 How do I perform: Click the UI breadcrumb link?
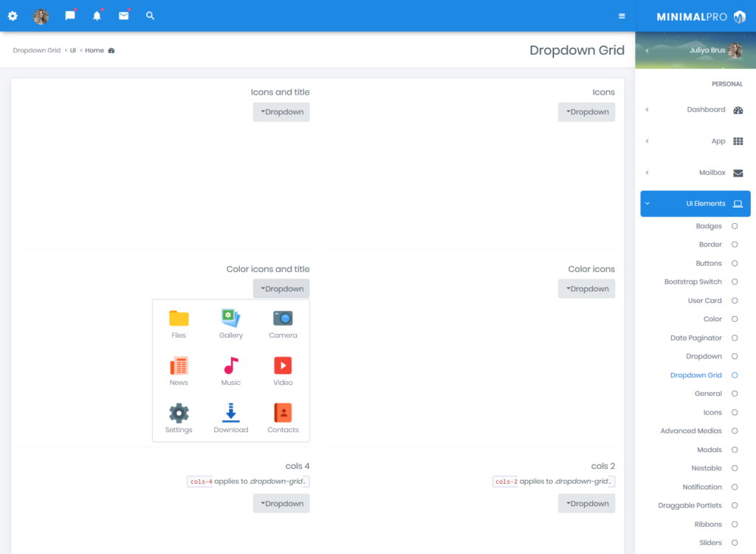coord(72,50)
